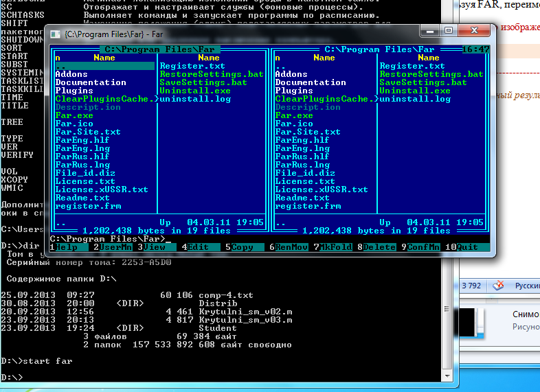This screenshot has width=540, height=392.
Task: Select Uninstall.exe in right panel
Action: [x=415, y=91]
